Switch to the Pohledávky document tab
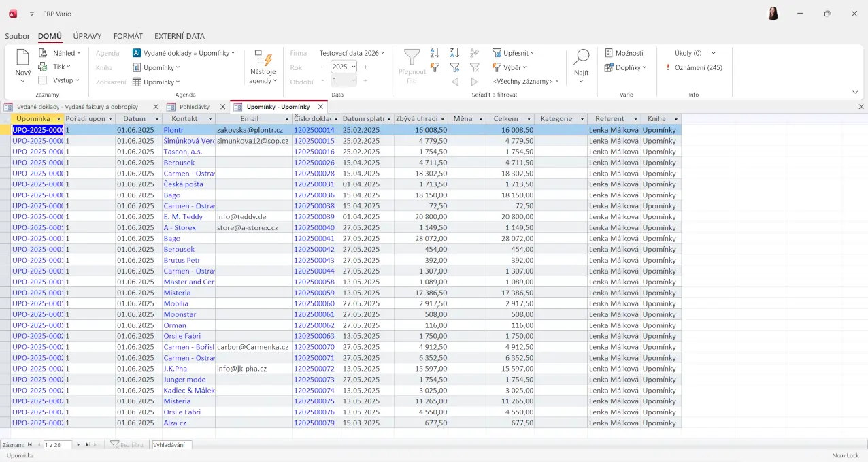The height and width of the screenshot is (462, 868). (194, 107)
